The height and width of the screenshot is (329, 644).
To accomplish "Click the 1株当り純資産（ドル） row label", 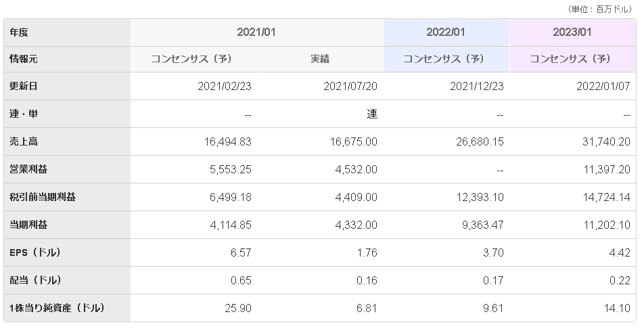I will click(x=57, y=308).
